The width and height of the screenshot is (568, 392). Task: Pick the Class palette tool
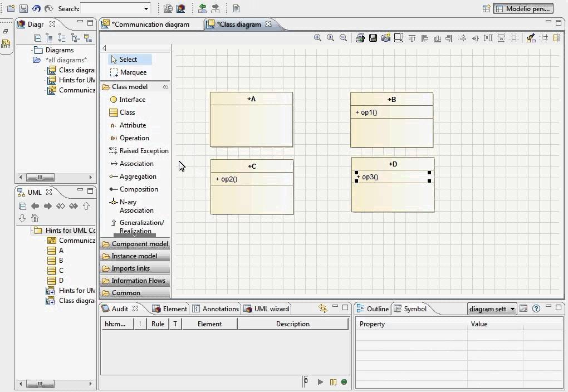click(x=122, y=112)
